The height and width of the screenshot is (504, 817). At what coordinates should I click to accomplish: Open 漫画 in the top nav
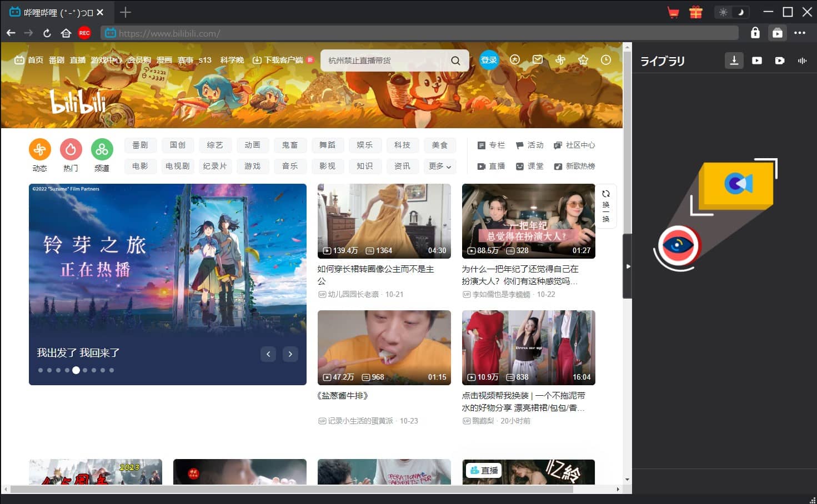coord(164,60)
